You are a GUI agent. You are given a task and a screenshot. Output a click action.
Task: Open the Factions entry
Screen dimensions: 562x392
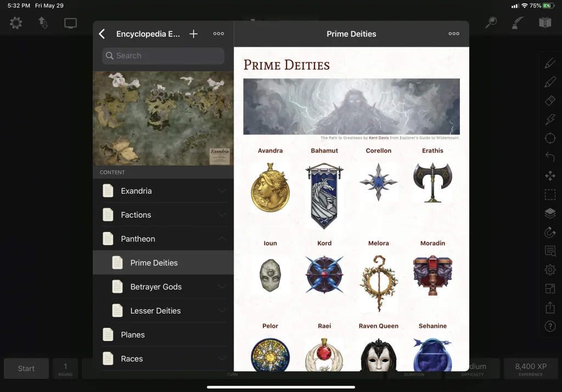tap(163, 215)
